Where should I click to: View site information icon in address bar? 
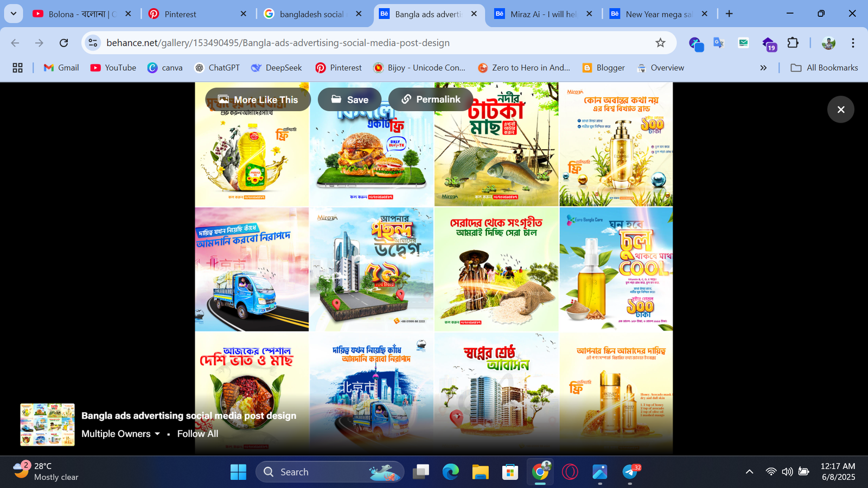(x=93, y=43)
